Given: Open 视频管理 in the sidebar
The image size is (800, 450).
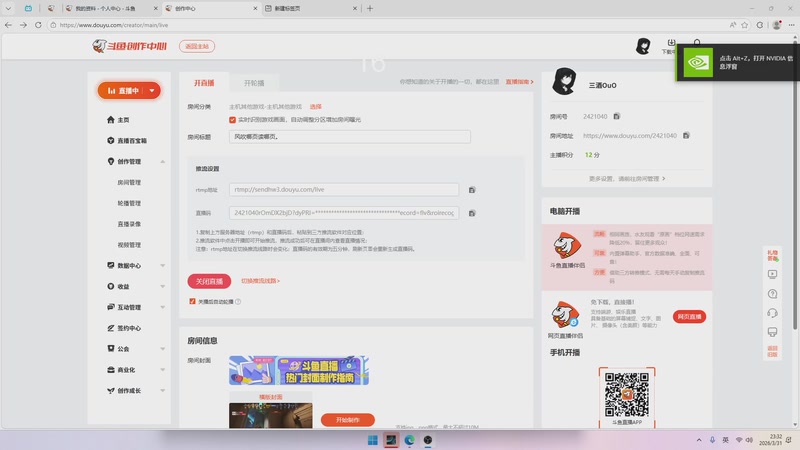Looking at the screenshot, I should (129, 245).
